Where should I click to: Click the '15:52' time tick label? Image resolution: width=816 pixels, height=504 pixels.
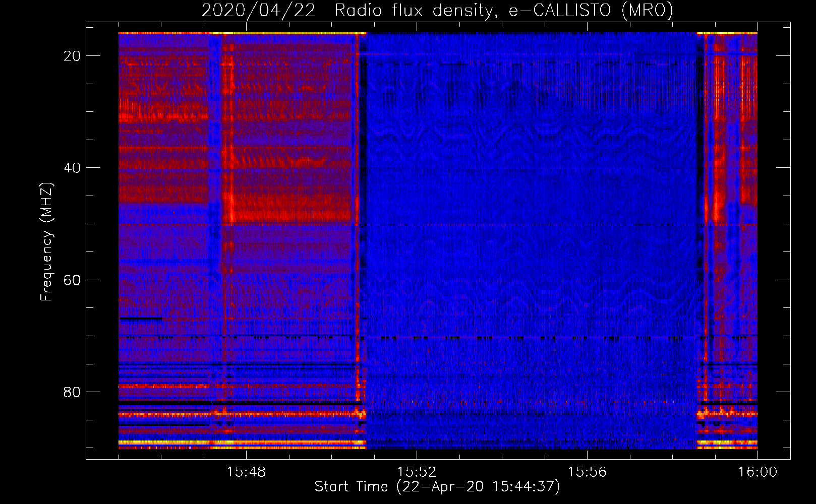417,472
